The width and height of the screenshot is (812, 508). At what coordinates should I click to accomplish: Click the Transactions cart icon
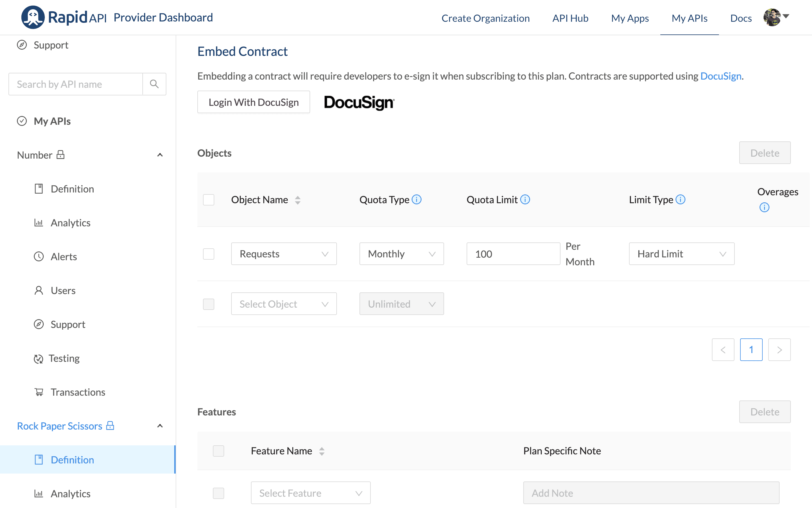[x=39, y=392]
